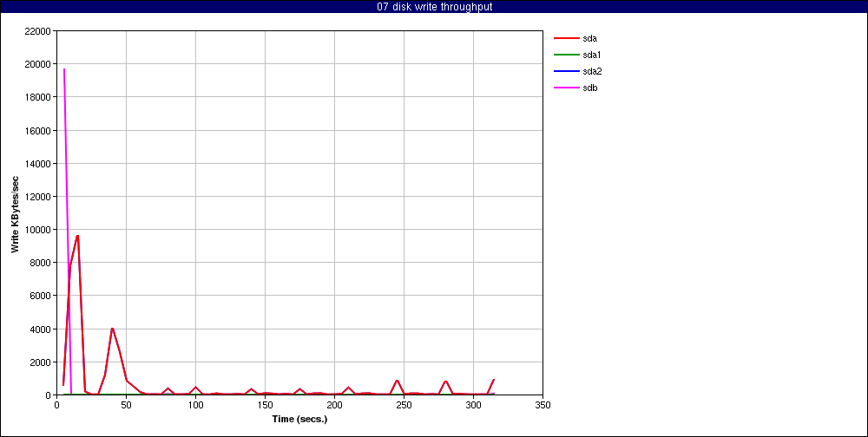Select the sda1 legend label
Image resolution: width=868 pixels, height=437 pixels.
click(592, 55)
